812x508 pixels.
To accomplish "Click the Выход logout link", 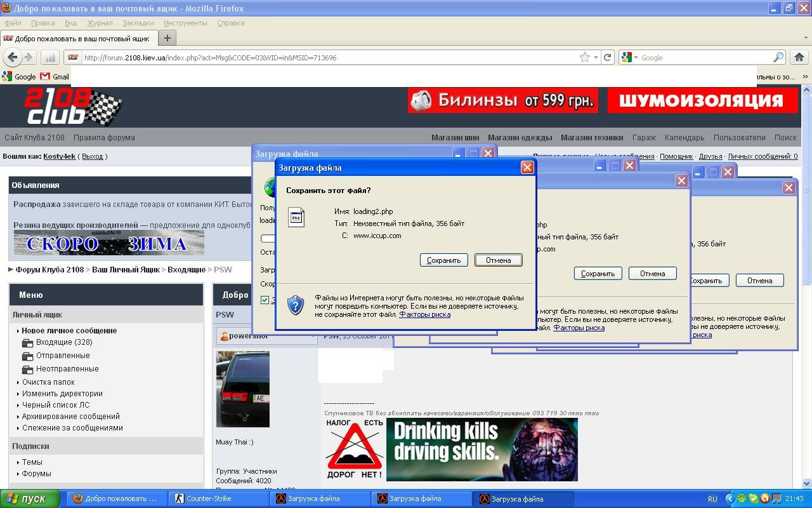I will point(92,156).
